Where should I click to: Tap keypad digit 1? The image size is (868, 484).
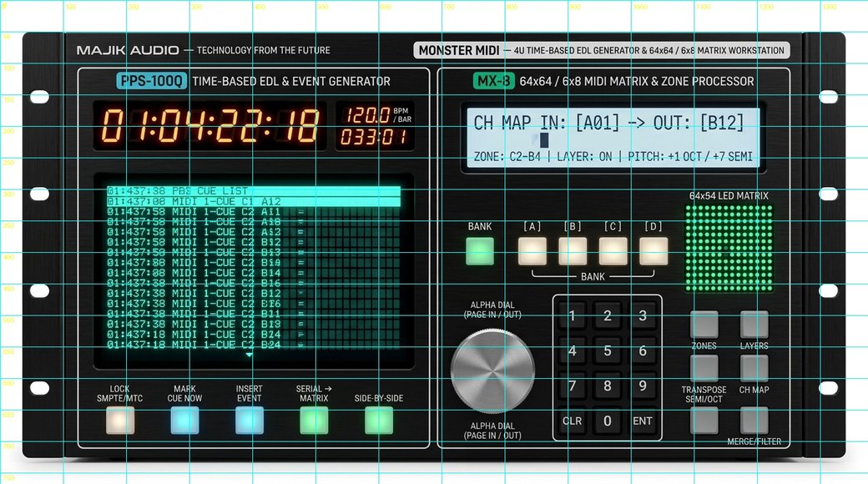click(573, 316)
